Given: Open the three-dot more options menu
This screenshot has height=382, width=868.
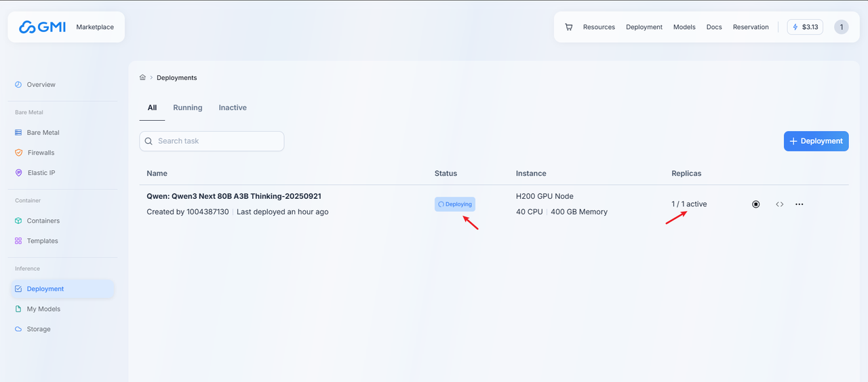Looking at the screenshot, I should pos(800,204).
